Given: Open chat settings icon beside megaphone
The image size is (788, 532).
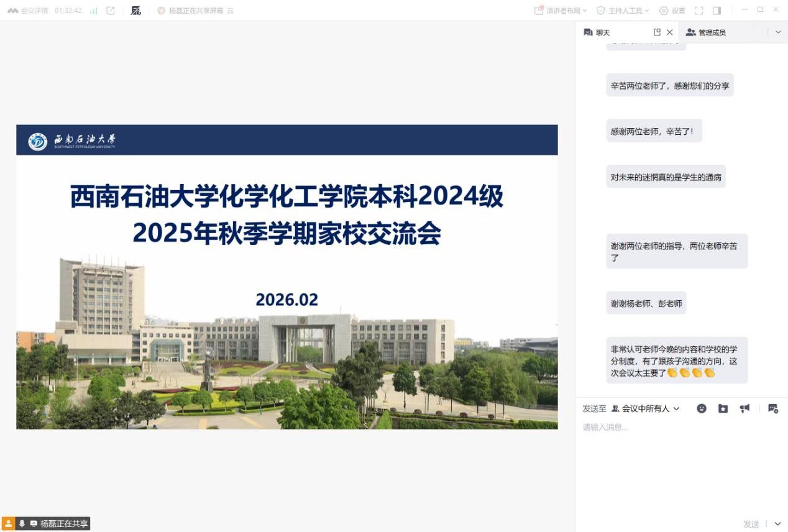Looking at the screenshot, I should [x=773, y=408].
